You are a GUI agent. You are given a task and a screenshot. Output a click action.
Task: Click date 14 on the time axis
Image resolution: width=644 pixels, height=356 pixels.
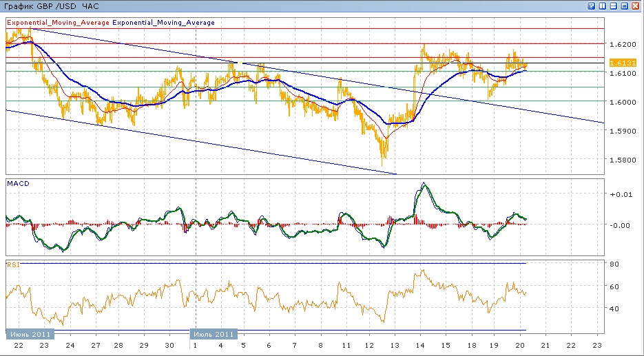tap(420, 346)
